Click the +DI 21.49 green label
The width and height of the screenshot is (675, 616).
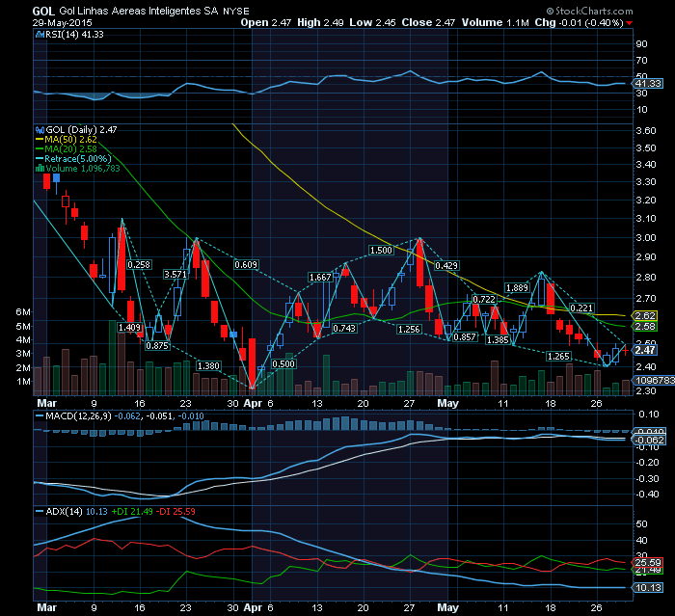(132, 511)
